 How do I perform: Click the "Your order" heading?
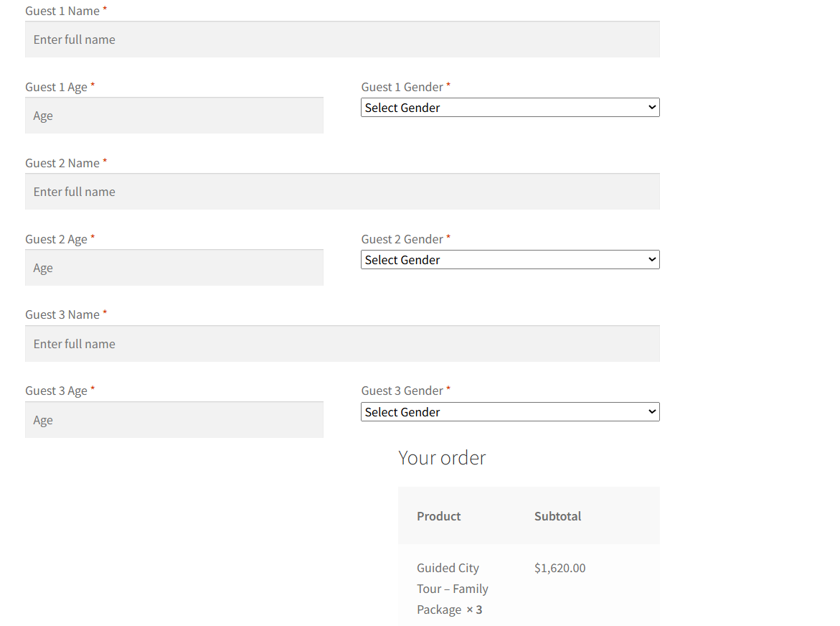pyautogui.click(x=442, y=458)
